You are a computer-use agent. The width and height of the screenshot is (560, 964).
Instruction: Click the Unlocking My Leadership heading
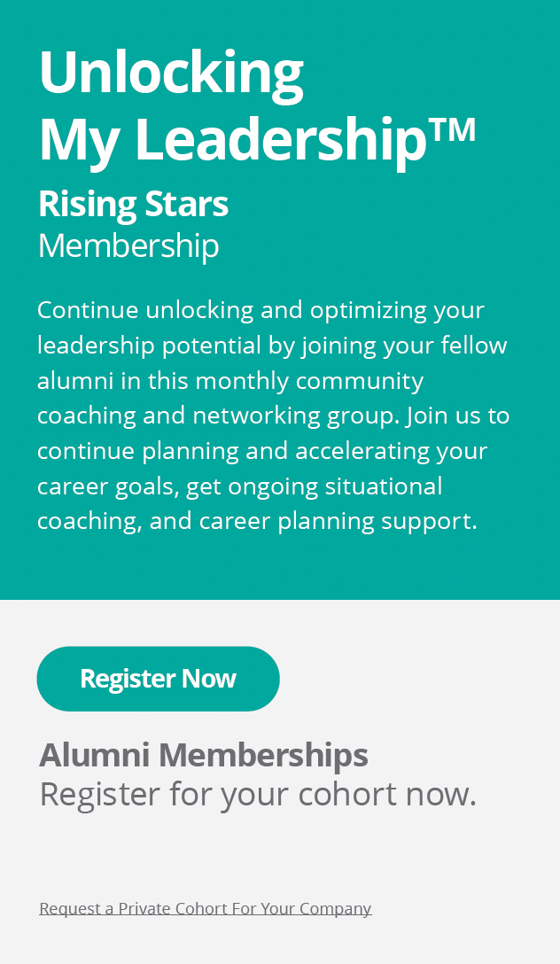click(257, 105)
